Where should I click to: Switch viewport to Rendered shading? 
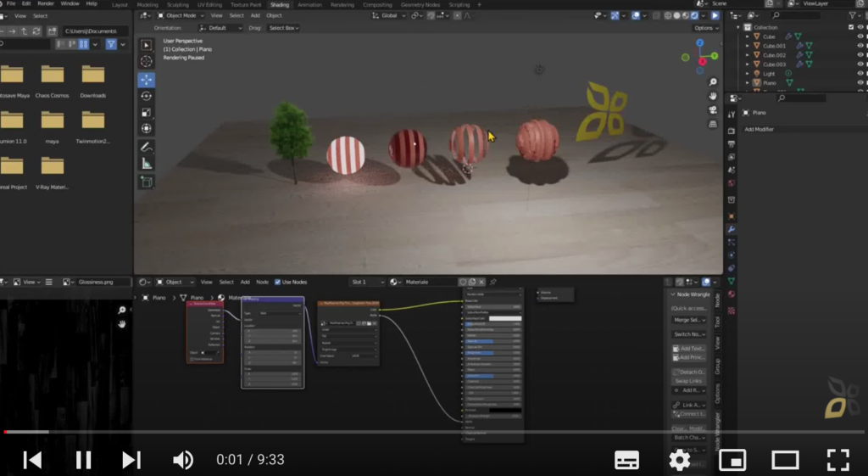695,15
